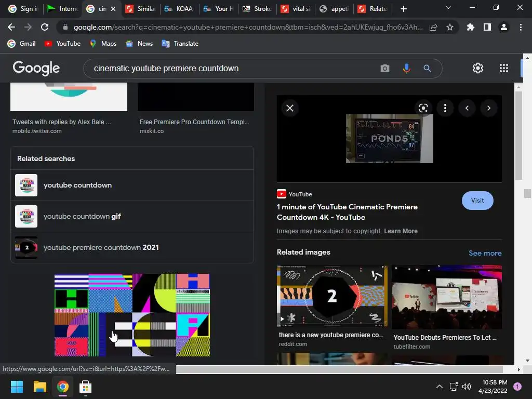The width and height of the screenshot is (532, 399).
Task: Switch to the vital signs tab
Action: point(296,9)
